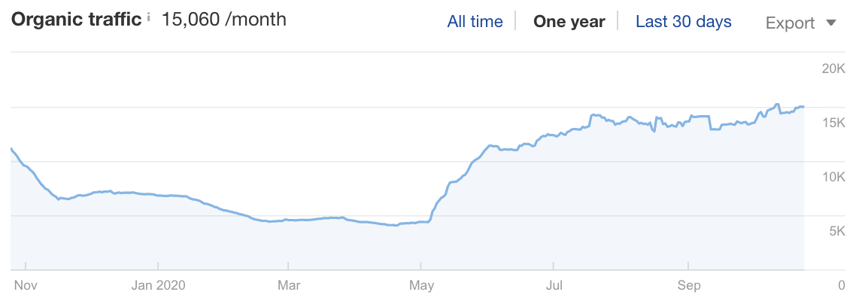The image size is (868, 307).
Task: Show Last 30 days data
Action: (684, 22)
